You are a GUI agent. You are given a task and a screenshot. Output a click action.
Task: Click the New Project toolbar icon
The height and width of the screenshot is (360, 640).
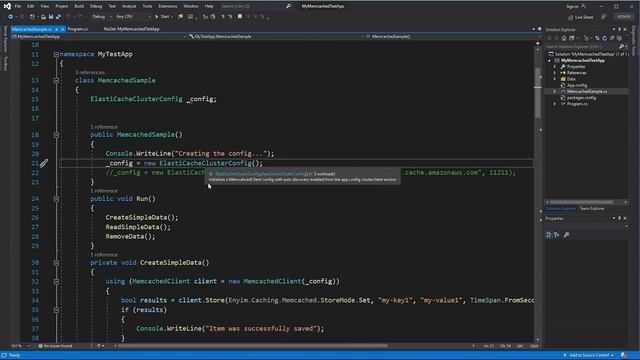point(32,17)
